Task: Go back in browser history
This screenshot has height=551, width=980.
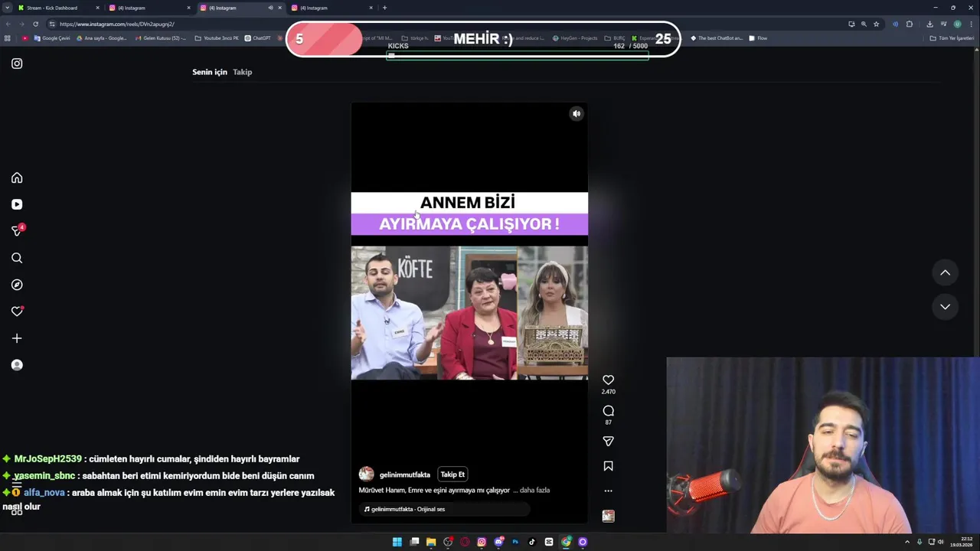Action: click(x=8, y=24)
